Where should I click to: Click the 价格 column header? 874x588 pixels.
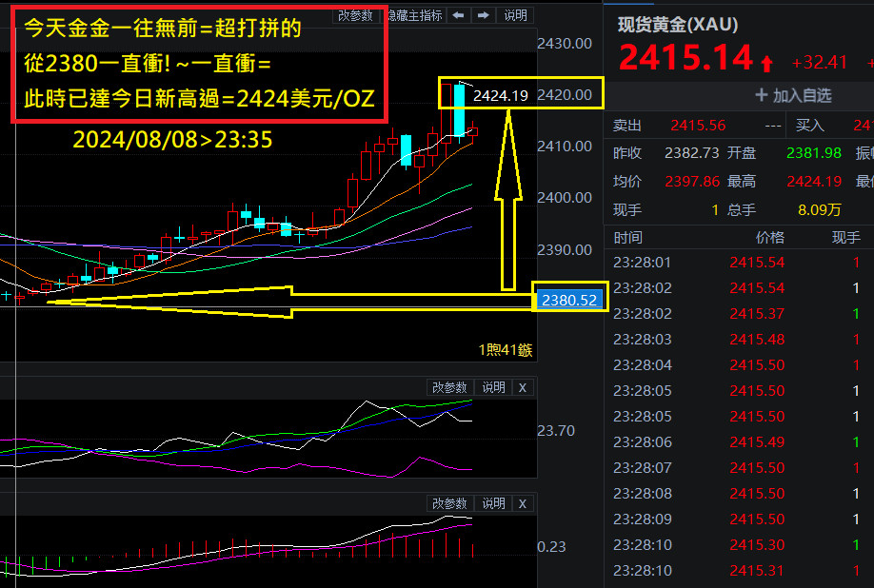[770, 238]
